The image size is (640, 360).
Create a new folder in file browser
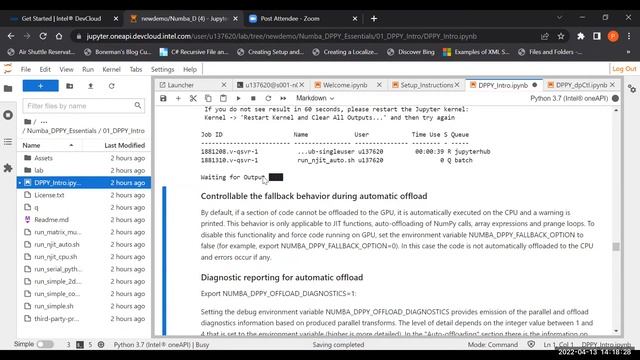[70, 86]
